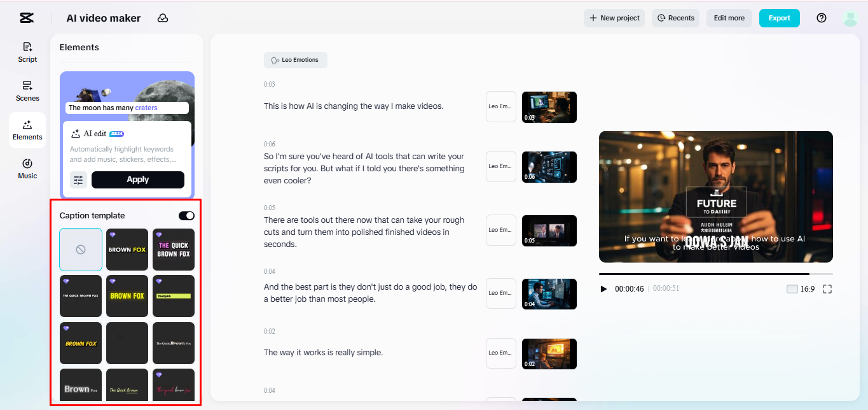Viewport: 868px width, 410px height.
Task: Open the Scenes panel in sidebar
Action: click(x=27, y=91)
